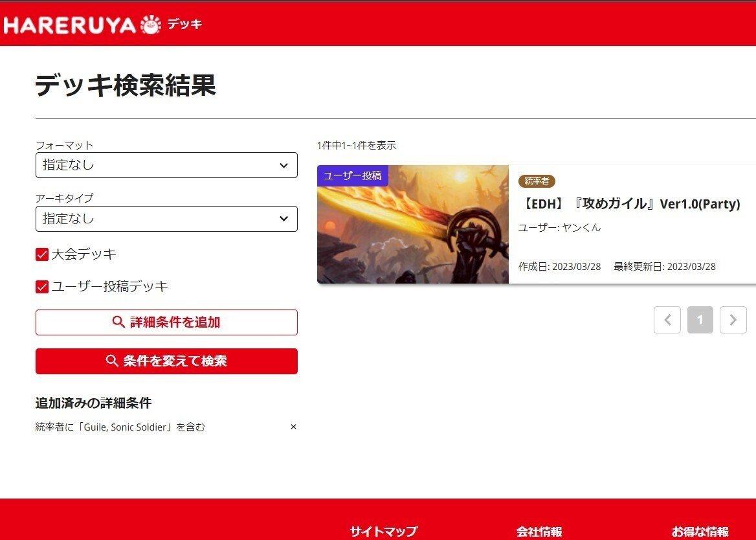
Task: Click the ユーザー投稿 label on the thumbnail
Action: pos(353,175)
